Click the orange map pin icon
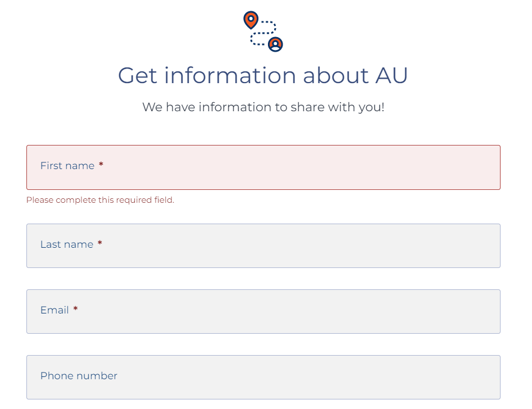This screenshot has width=532, height=409. (251, 20)
